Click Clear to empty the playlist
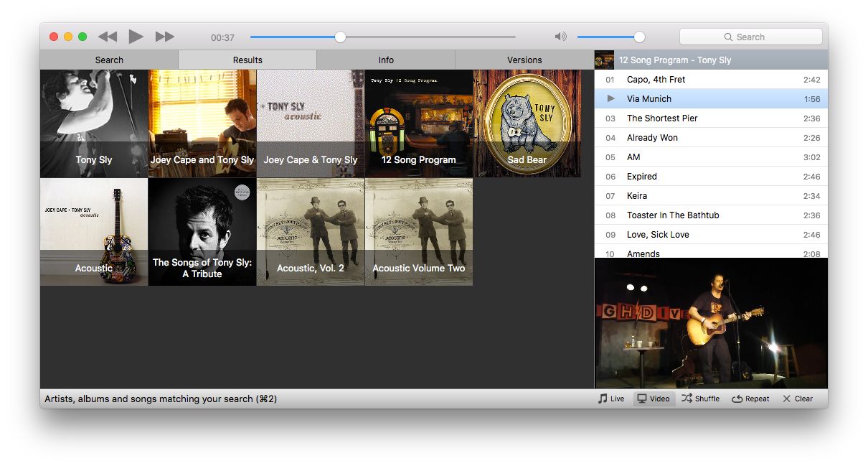 coord(798,398)
